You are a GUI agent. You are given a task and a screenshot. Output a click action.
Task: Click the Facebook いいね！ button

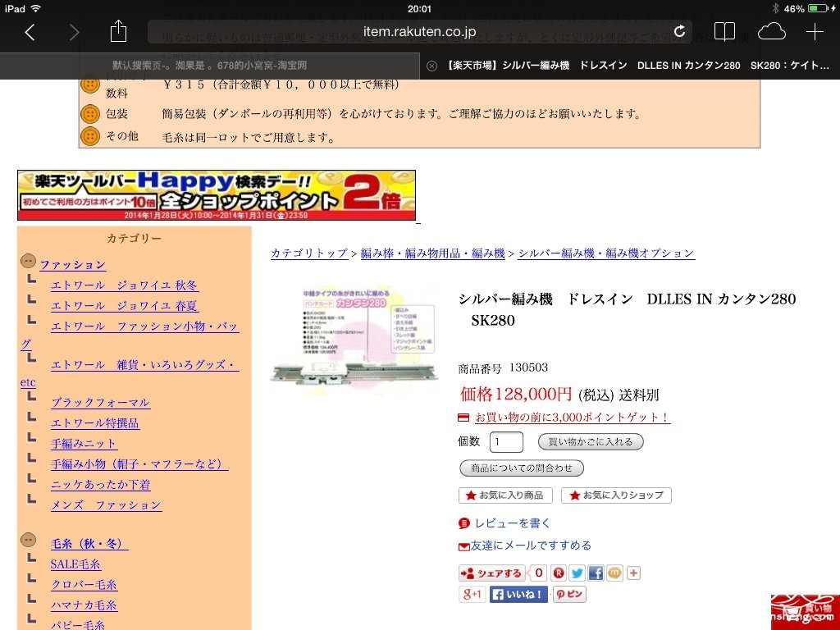[518, 595]
